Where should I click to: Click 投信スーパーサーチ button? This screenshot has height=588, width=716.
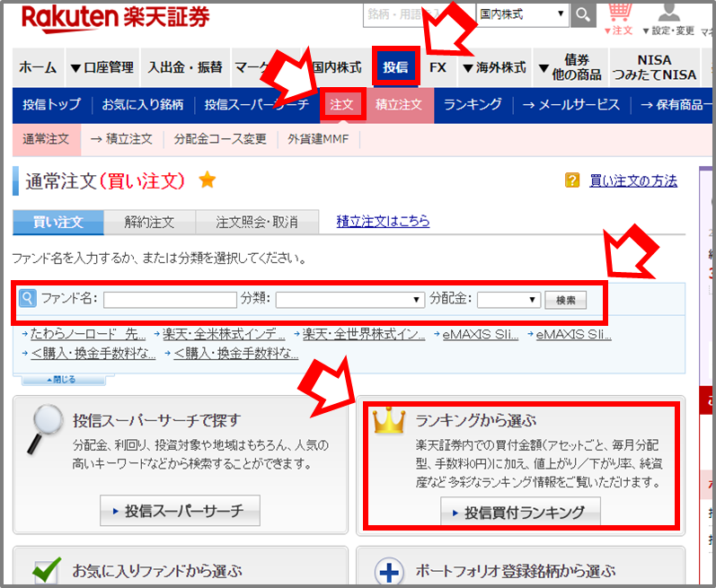click(180, 511)
